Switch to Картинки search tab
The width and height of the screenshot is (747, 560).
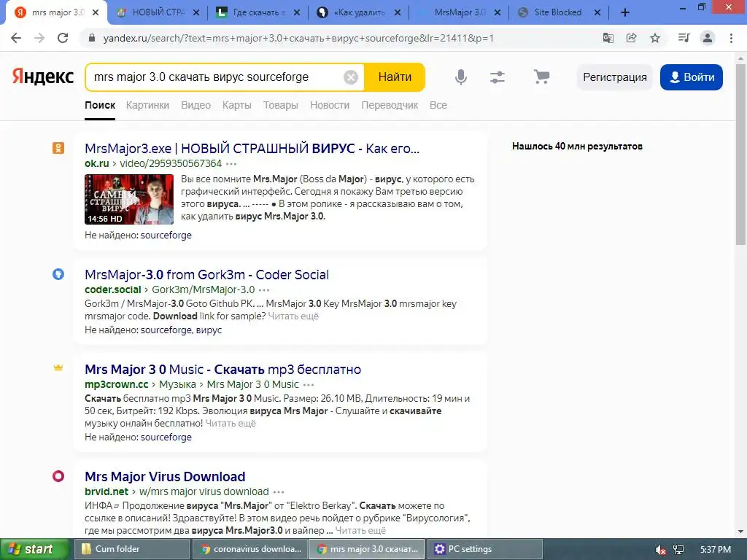point(147,105)
